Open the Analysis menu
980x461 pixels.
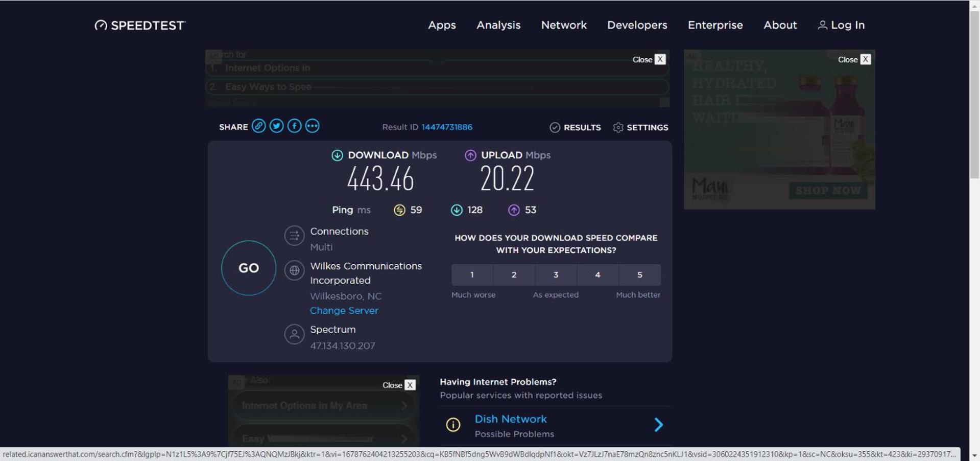pos(498,25)
